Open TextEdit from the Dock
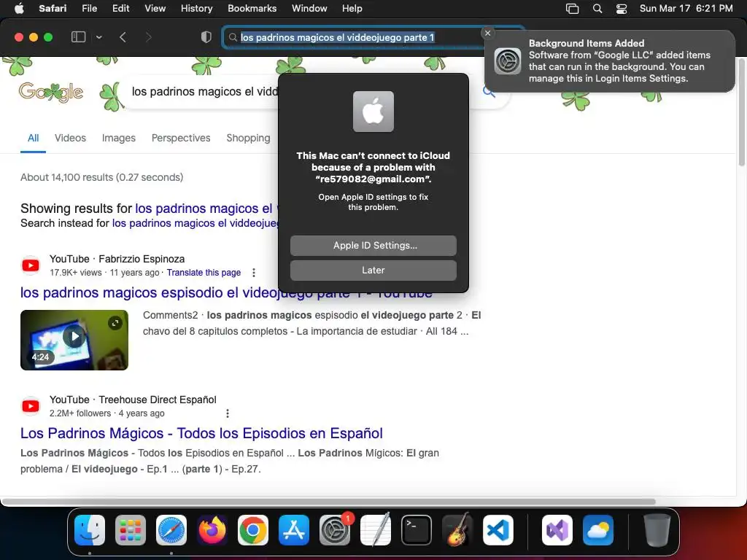This screenshot has height=560, width=747. pyautogui.click(x=376, y=530)
